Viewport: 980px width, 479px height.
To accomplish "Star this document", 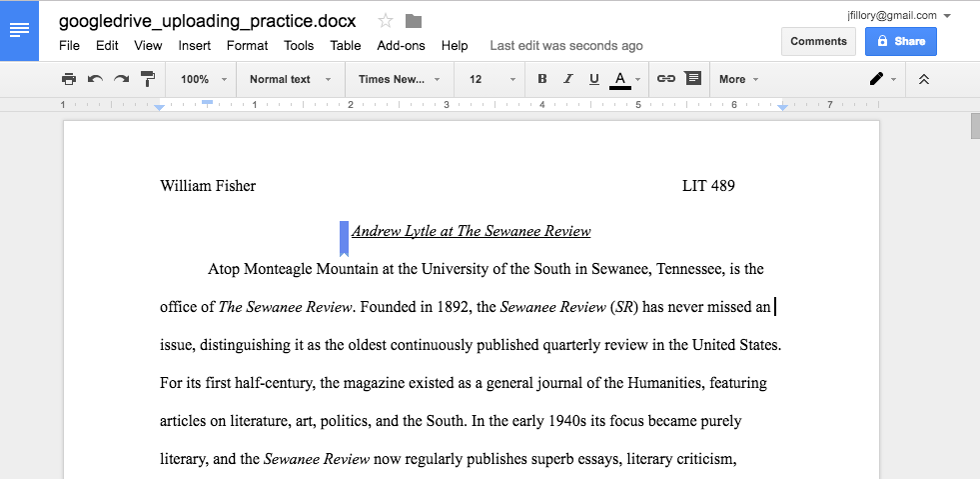I will [386, 21].
